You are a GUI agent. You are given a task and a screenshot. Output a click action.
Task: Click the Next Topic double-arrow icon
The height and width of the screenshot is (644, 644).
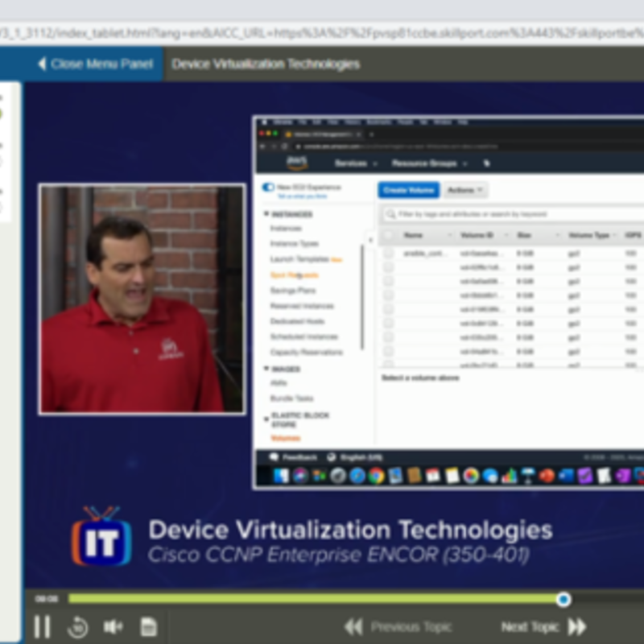click(x=577, y=627)
